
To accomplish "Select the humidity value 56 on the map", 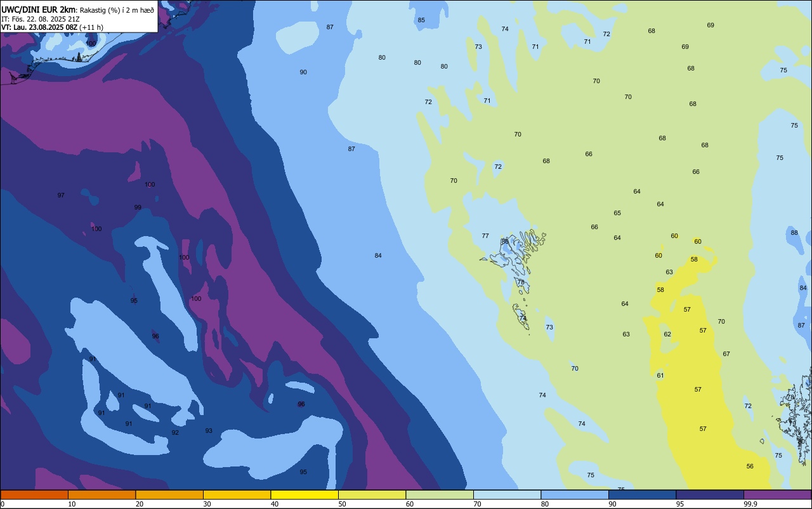I will point(750,466).
